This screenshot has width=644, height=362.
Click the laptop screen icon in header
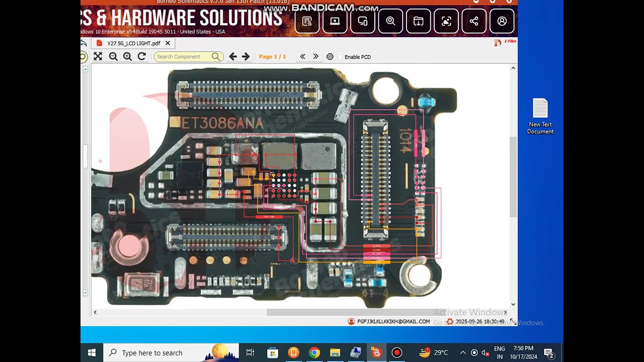[335, 21]
